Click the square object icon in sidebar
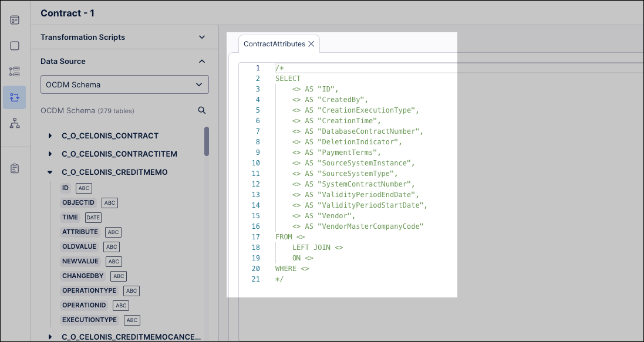 click(x=15, y=46)
